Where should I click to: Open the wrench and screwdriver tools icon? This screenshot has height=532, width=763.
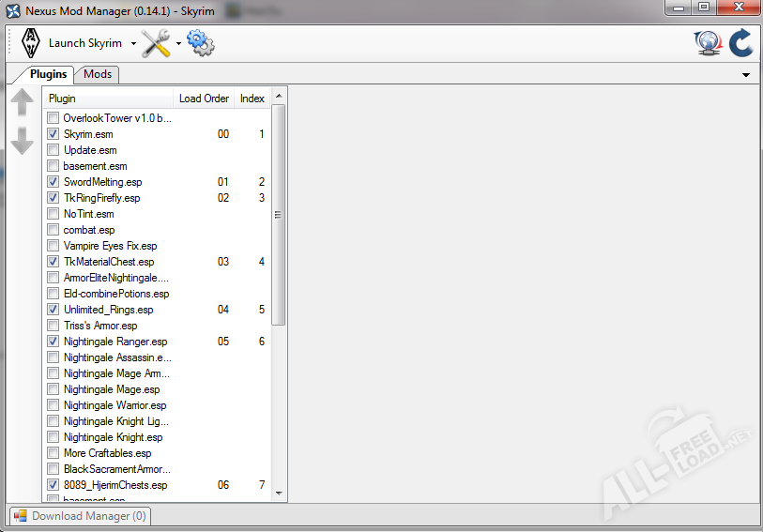point(156,43)
